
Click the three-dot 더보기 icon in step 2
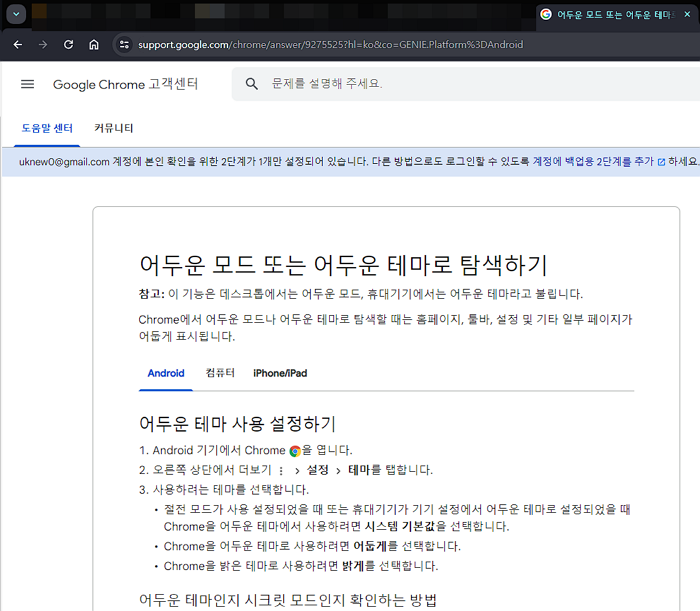281,470
